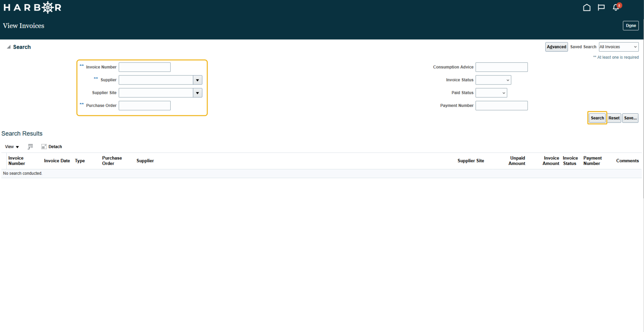Open the View menu
The width and height of the screenshot is (644, 332).
click(12, 147)
